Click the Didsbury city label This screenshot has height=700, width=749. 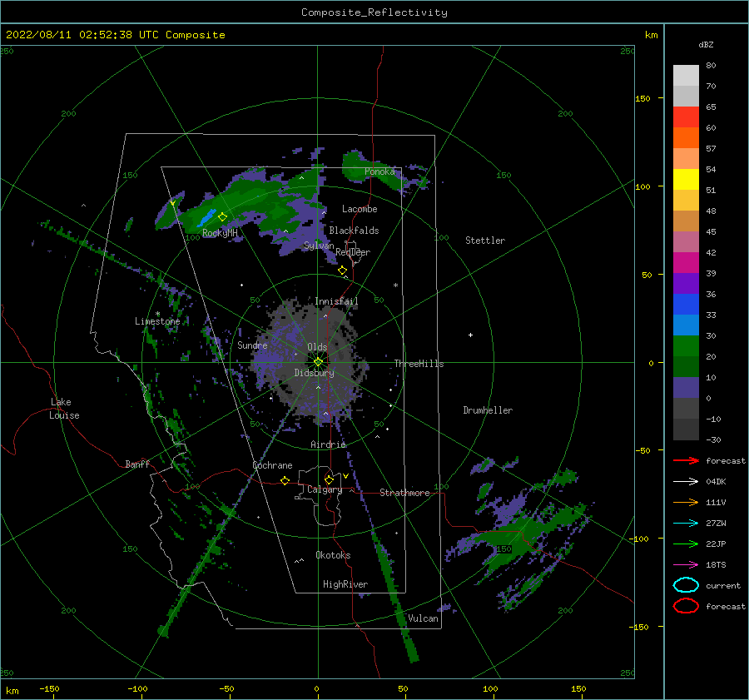314,373
